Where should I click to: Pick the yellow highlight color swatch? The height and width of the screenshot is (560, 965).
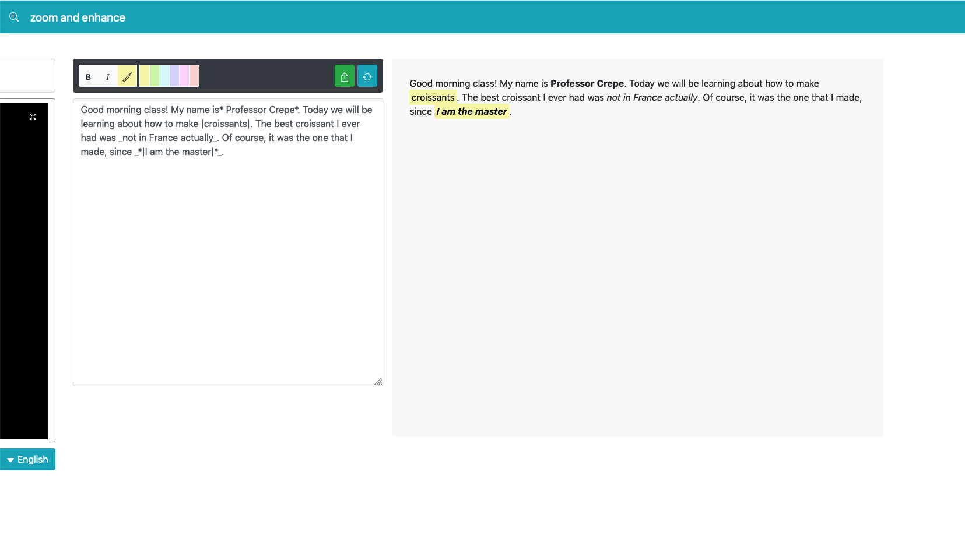tap(145, 76)
